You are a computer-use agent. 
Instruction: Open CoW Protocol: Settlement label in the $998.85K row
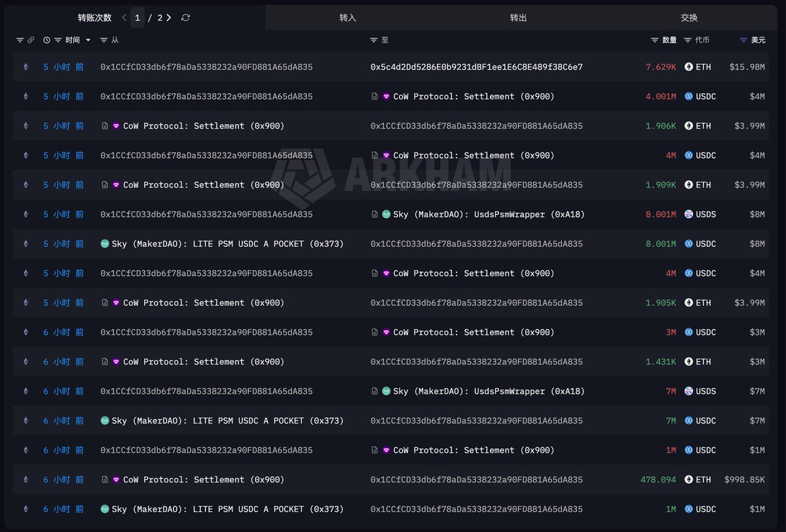(x=204, y=480)
